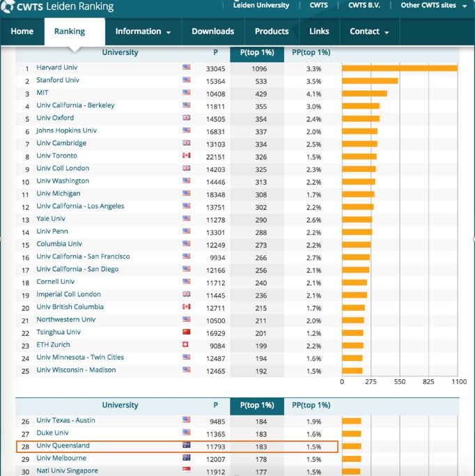The height and width of the screenshot is (476, 475).
Task: Open Univ Queensland highlighted row link
Action: pos(63,445)
